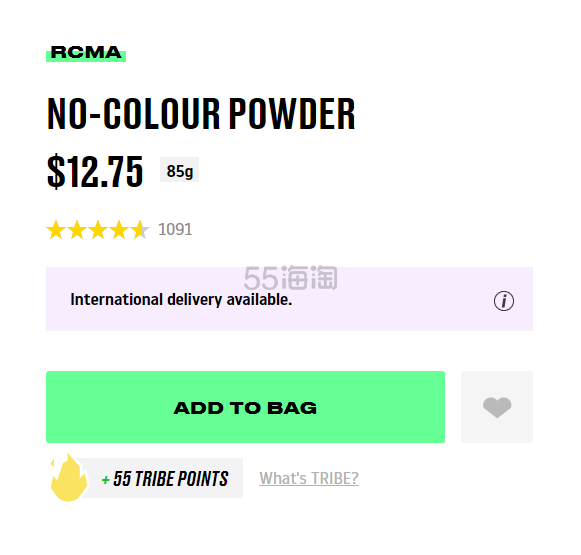Add product to wishlist with heart icon

tap(497, 407)
